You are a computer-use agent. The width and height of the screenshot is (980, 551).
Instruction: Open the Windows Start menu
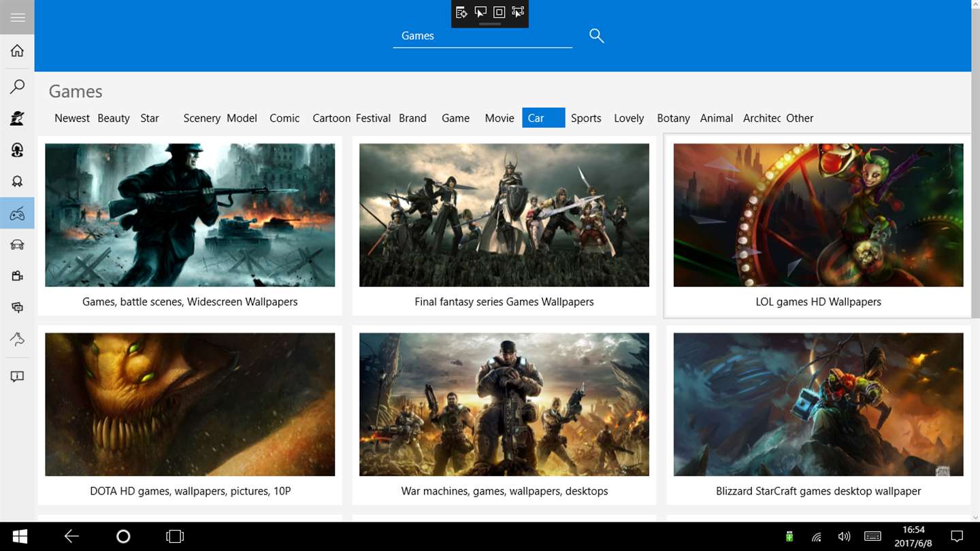(x=20, y=537)
